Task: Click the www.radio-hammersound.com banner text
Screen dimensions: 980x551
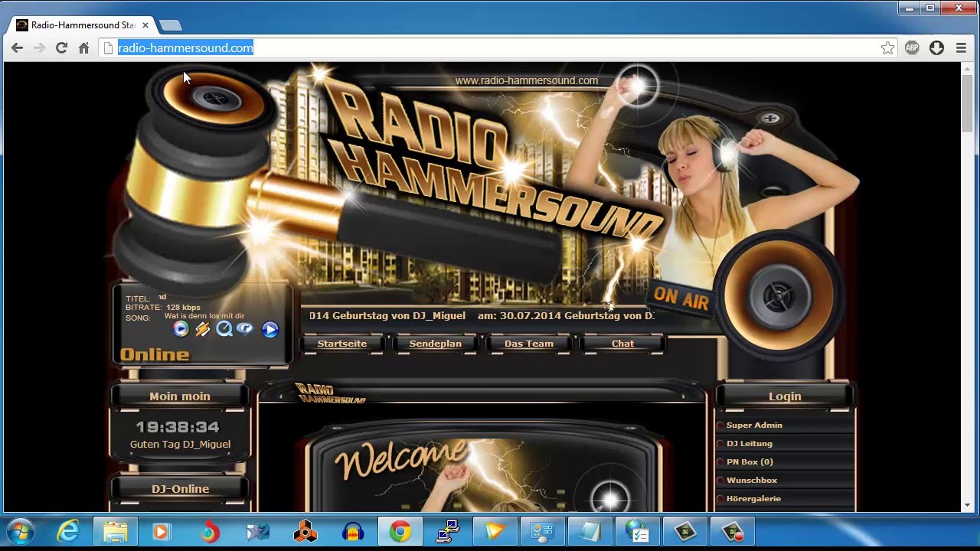Action: (x=527, y=80)
